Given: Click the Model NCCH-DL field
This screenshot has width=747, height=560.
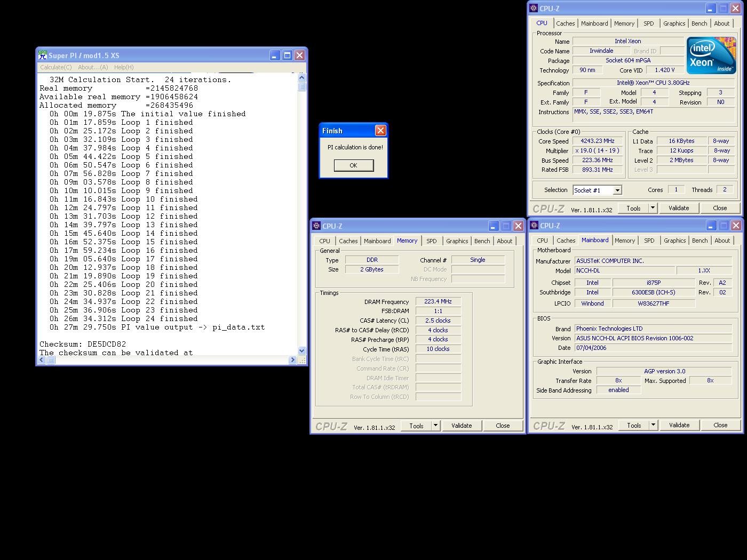Looking at the screenshot, I should point(625,270).
